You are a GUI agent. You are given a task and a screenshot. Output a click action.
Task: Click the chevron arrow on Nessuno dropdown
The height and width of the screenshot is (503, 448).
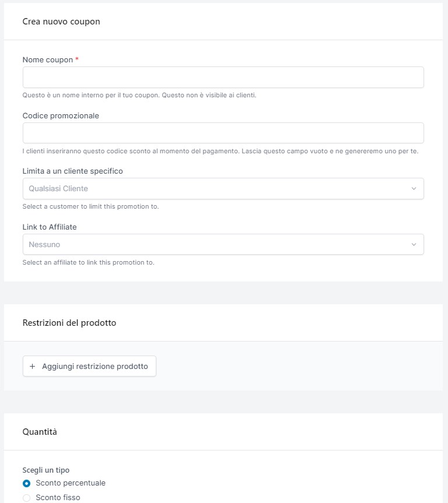point(414,244)
